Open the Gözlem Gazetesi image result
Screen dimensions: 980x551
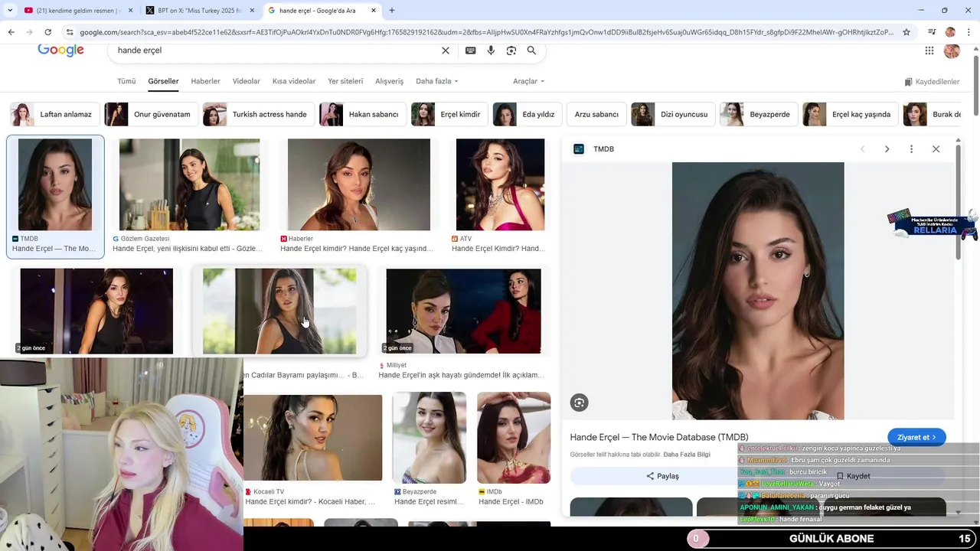click(189, 184)
